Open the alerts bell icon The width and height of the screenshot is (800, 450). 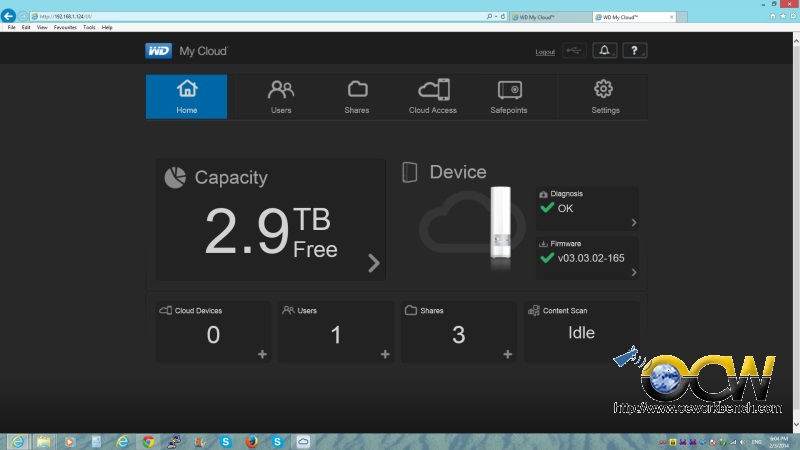coord(605,51)
